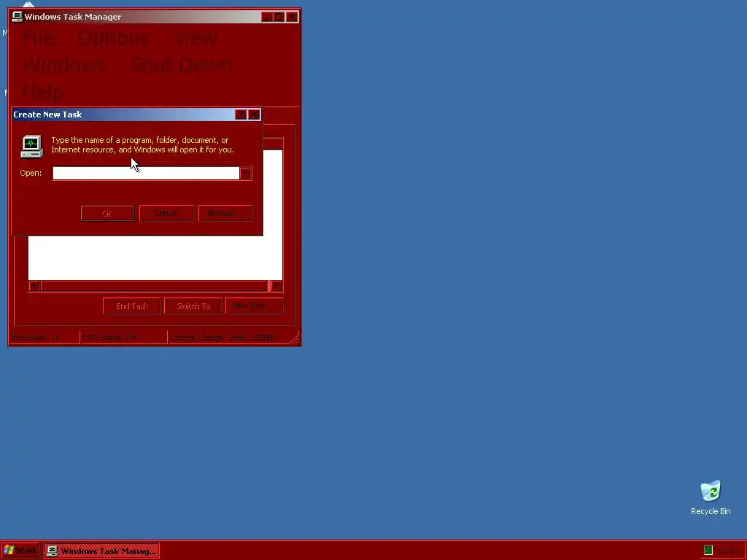Click the right arrow of the horizontal scrollbar
Viewport: 747px width, 560px height.
(276, 286)
